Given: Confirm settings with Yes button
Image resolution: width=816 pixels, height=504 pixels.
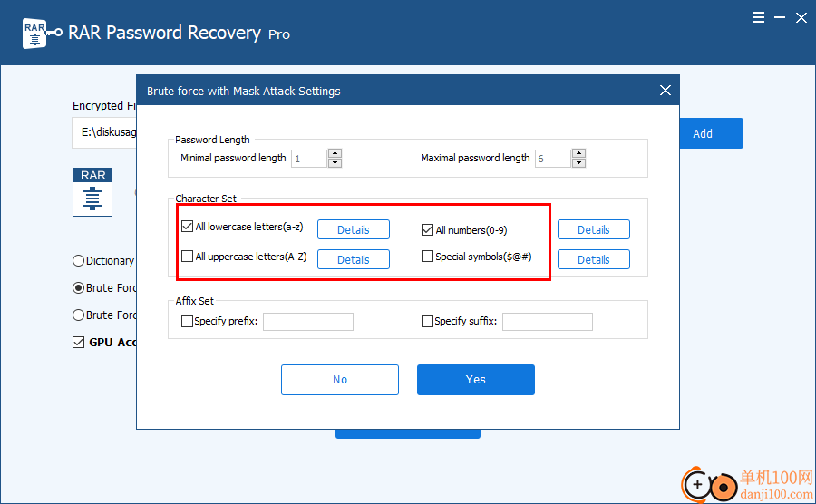Looking at the screenshot, I should 476,380.
